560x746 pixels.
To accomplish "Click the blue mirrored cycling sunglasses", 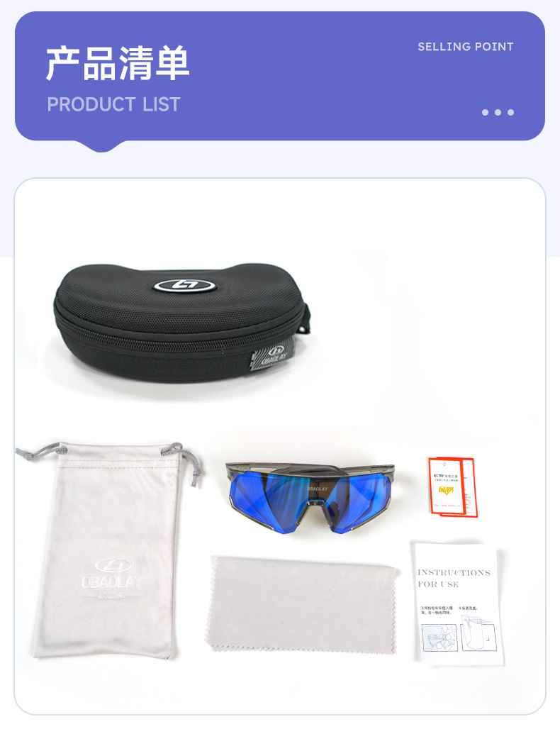I will pyautogui.click(x=310, y=498).
